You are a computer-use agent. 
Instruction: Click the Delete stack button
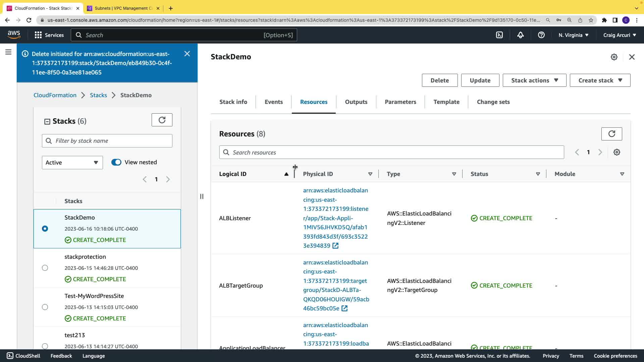[439, 80]
